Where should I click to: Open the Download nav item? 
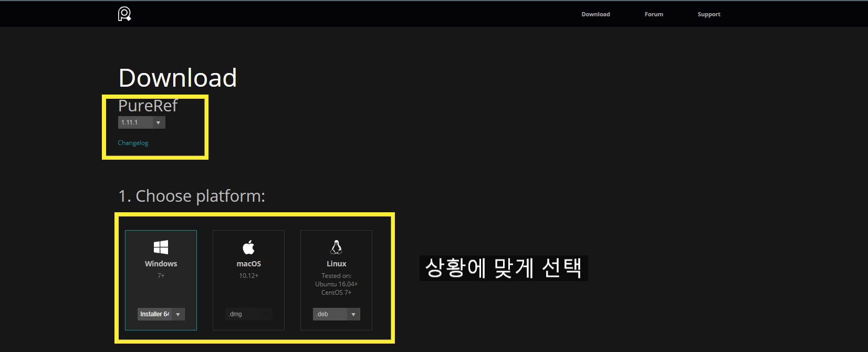coord(595,14)
